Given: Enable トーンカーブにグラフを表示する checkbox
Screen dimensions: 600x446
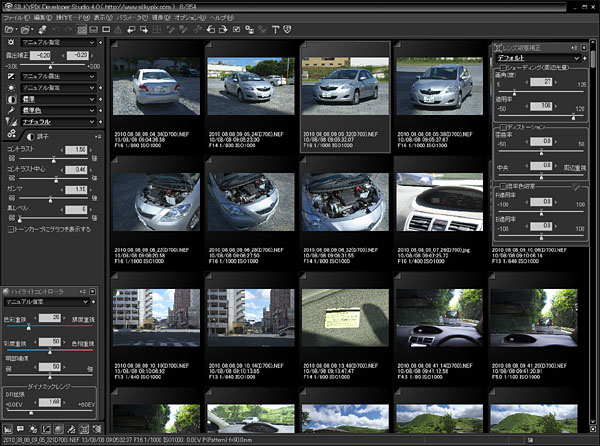Looking at the screenshot, I should click(x=10, y=229).
